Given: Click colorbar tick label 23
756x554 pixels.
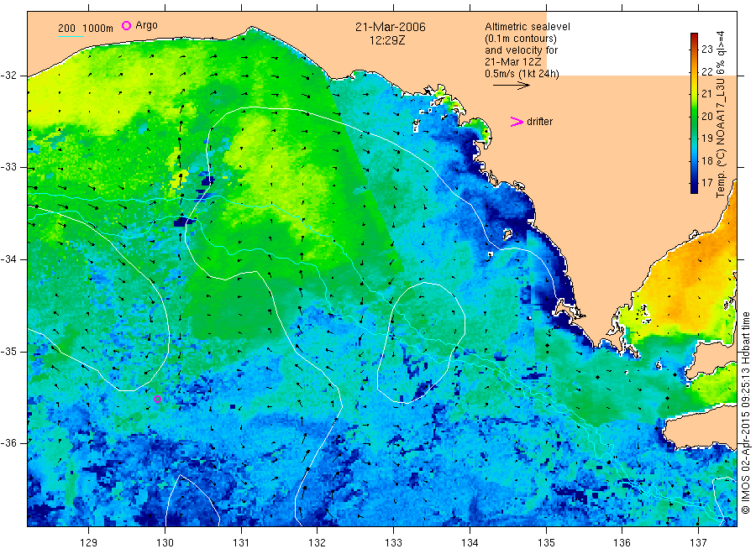Looking at the screenshot, I should click(x=706, y=49).
